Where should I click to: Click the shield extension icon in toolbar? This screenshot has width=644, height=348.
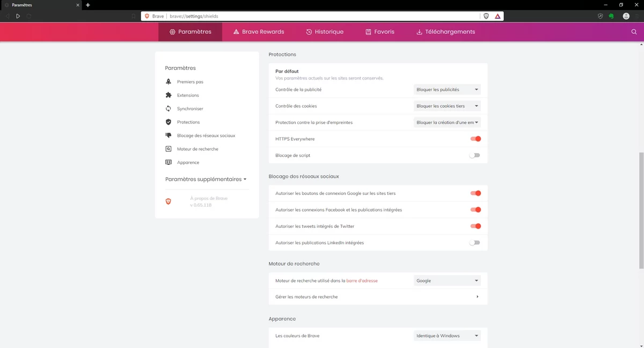tap(601, 16)
